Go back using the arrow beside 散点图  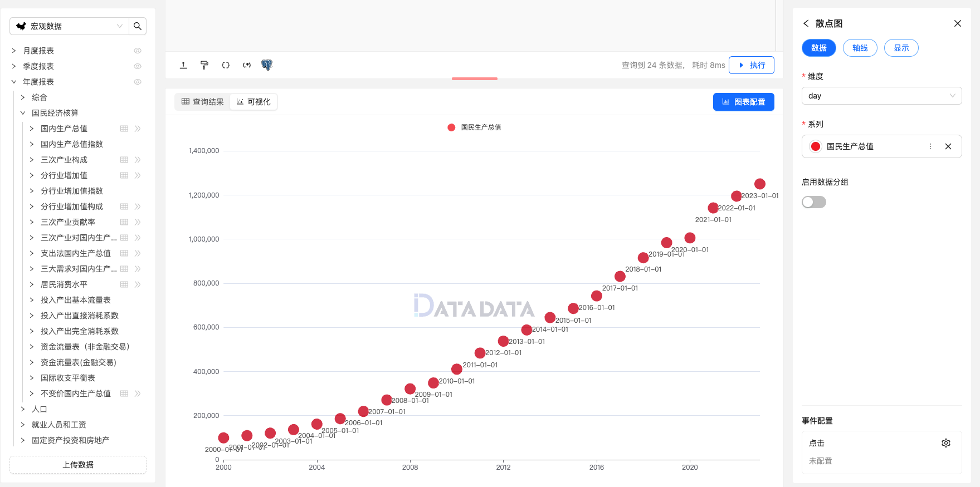(x=806, y=23)
